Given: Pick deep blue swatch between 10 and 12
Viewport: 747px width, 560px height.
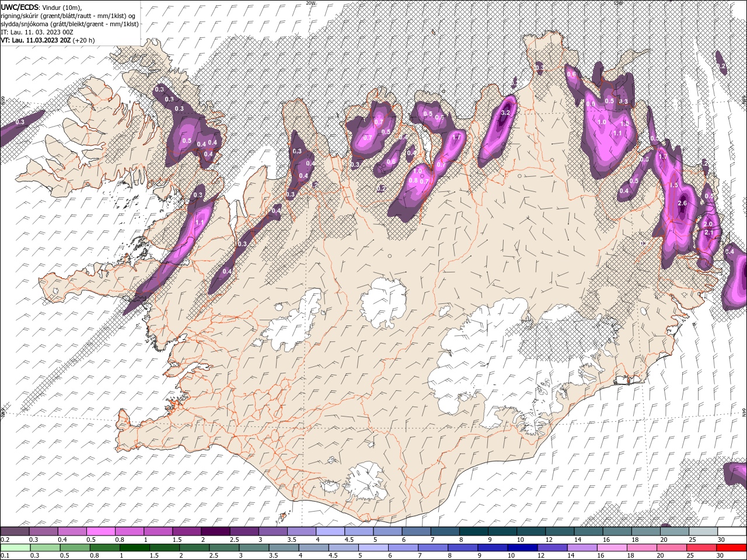Looking at the screenshot, I should tap(522, 548).
